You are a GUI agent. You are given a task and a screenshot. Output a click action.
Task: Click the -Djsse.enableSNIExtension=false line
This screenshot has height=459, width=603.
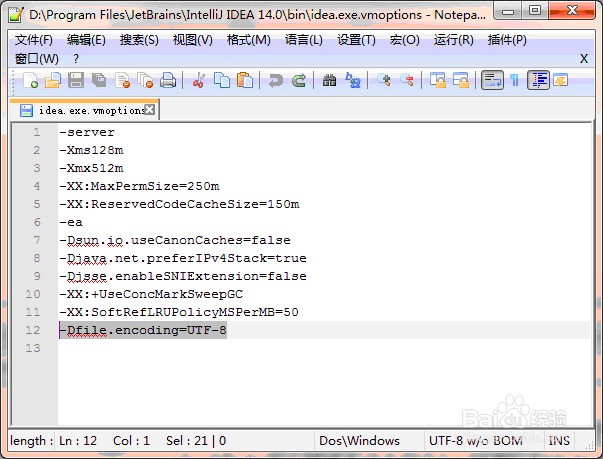[x=183, y=276]
